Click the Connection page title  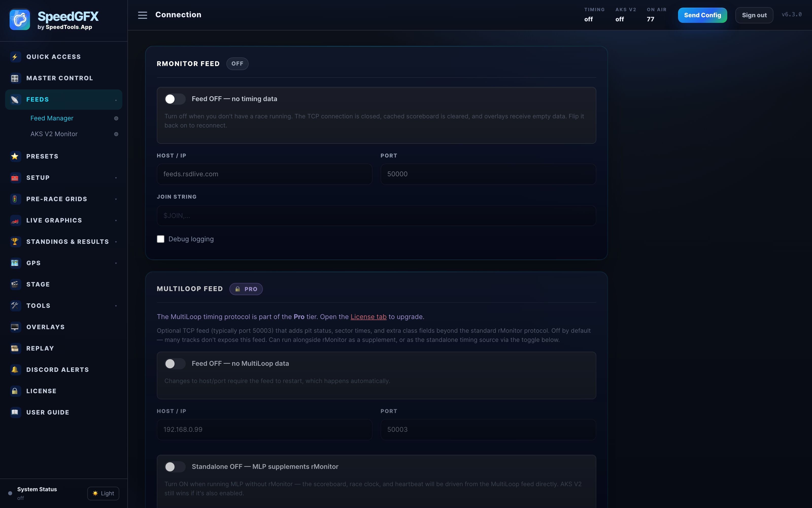click(x=178, y=15)
